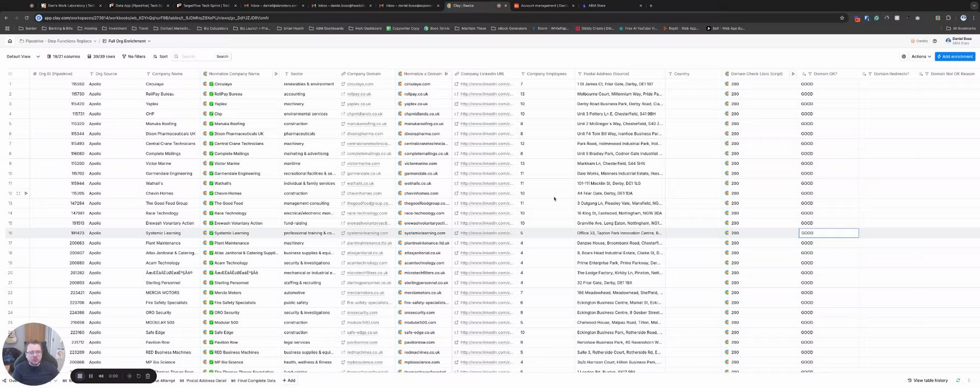This screenshot has width=980, height=388.
Task: Open new browser tab with plus icon
Action: [x=651, y=6]
